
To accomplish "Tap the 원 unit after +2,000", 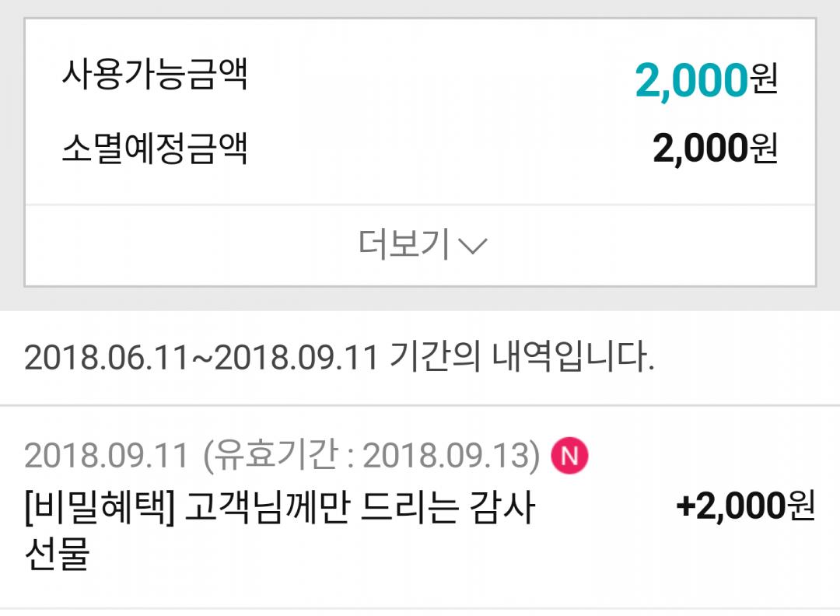I will [800, 508].
